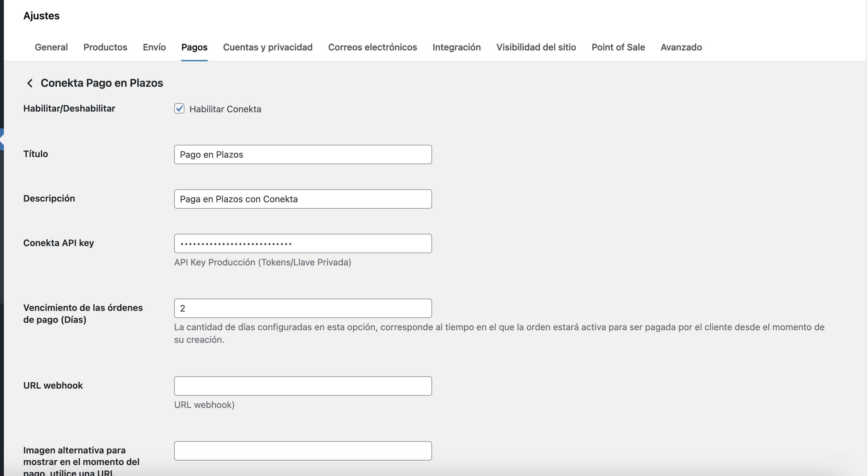Click the 'URL webhook)' helper text

tap(204, 405)
